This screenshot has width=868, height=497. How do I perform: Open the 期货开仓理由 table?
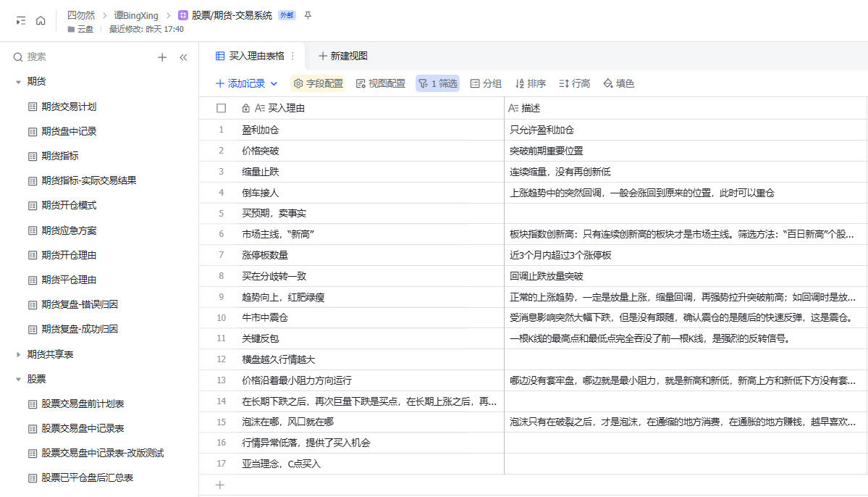[x=69, y=256]
